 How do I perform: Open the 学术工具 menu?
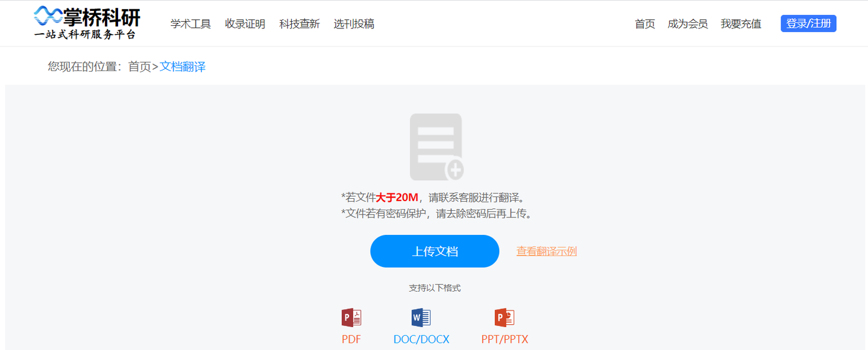point(190,24)
